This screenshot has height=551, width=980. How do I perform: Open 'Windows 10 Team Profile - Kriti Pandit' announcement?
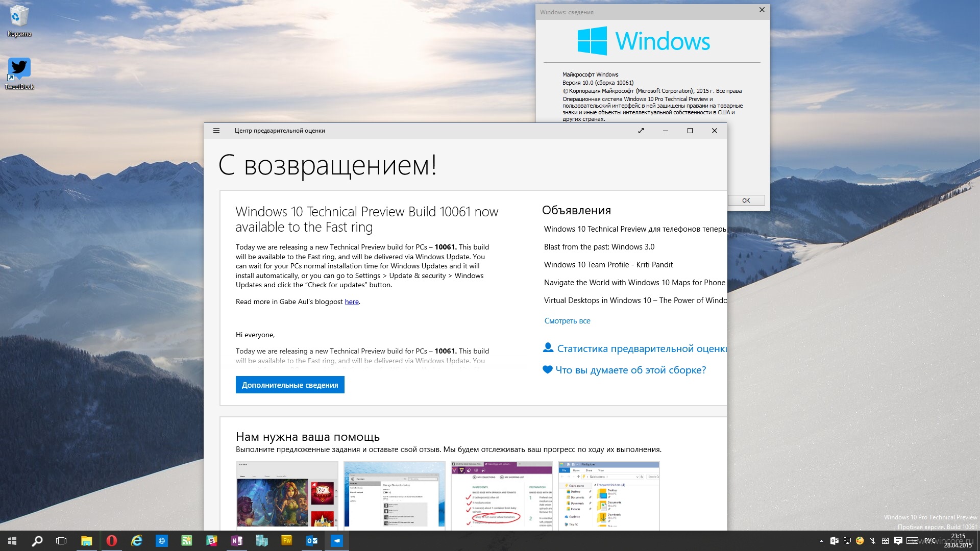(608, 265)
